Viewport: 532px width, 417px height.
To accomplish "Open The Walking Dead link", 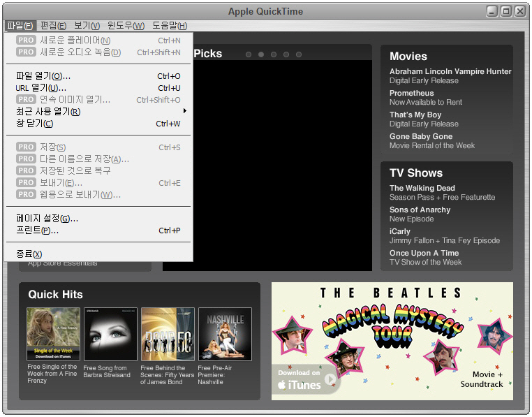I will (x=422, y=188).
